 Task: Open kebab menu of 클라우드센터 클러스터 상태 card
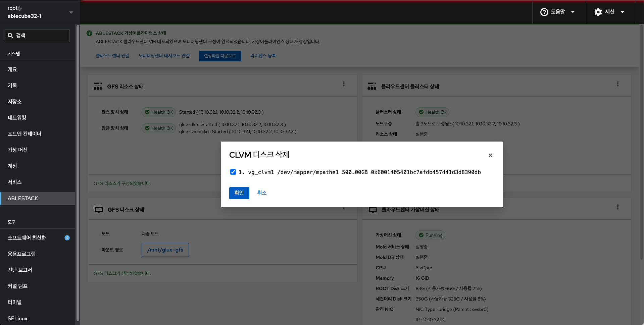(x=617, y=84)
